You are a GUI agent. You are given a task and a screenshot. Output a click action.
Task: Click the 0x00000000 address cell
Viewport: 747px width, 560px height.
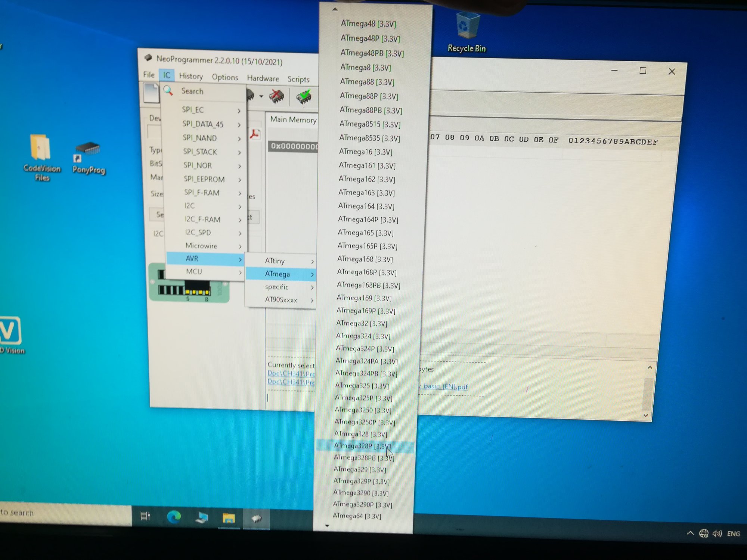tap(294, 146)
